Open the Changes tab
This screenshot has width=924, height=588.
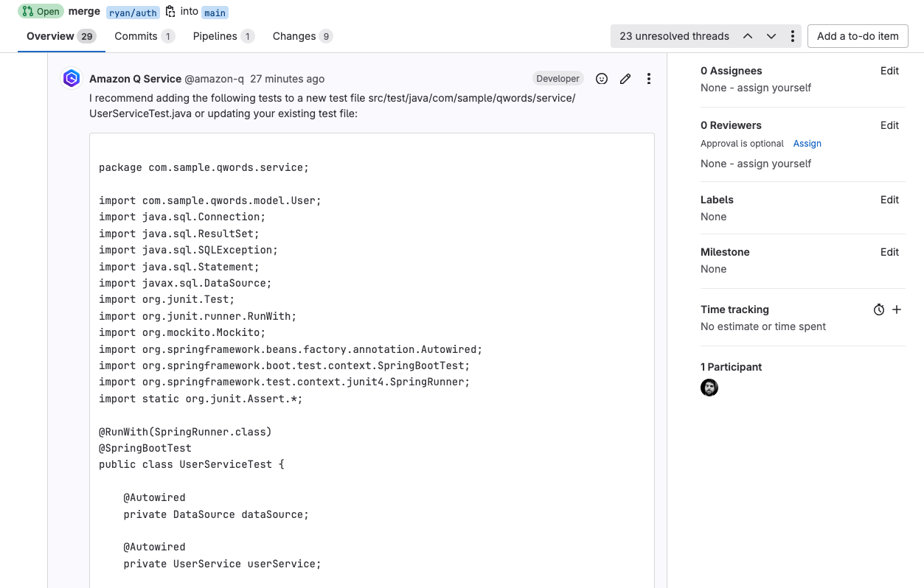303,36
